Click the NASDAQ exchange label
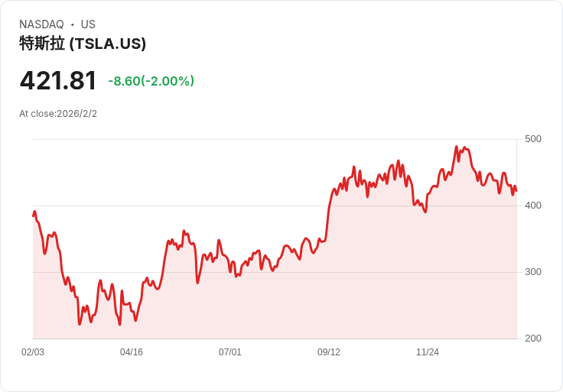Screen dimensions: 563x392 click(41, 24)
